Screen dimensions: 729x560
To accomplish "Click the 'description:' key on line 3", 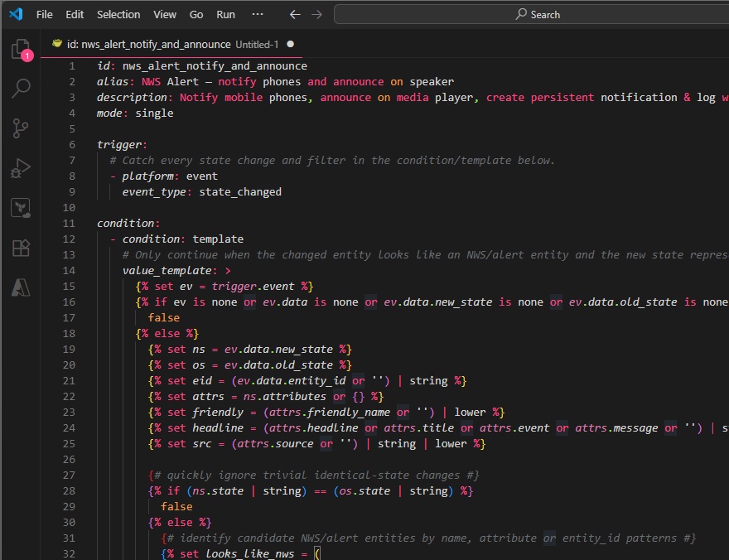I will 135,98.
